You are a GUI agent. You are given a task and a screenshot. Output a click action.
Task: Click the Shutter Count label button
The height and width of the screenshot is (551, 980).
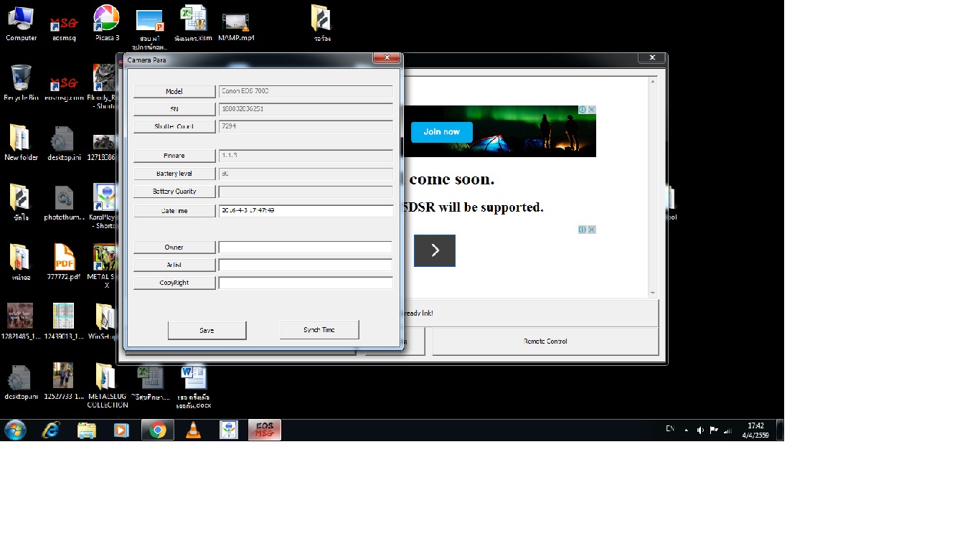(174, 126)
